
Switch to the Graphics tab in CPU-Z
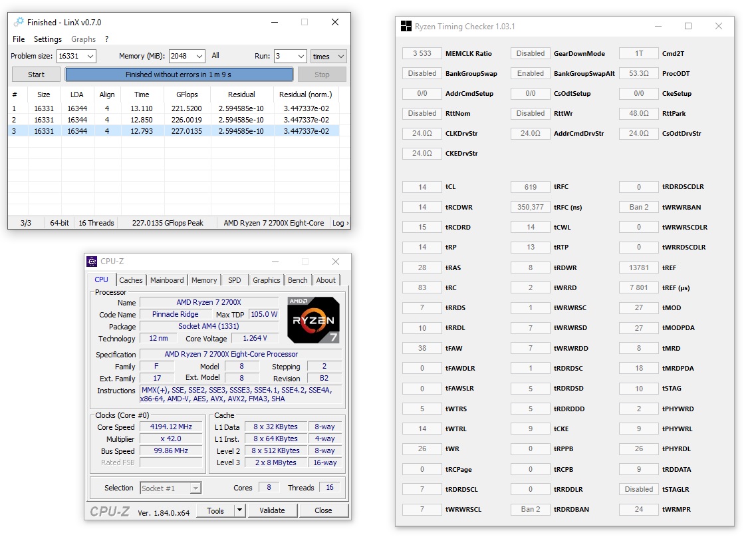pyautogui.click(x=266, y=280)
